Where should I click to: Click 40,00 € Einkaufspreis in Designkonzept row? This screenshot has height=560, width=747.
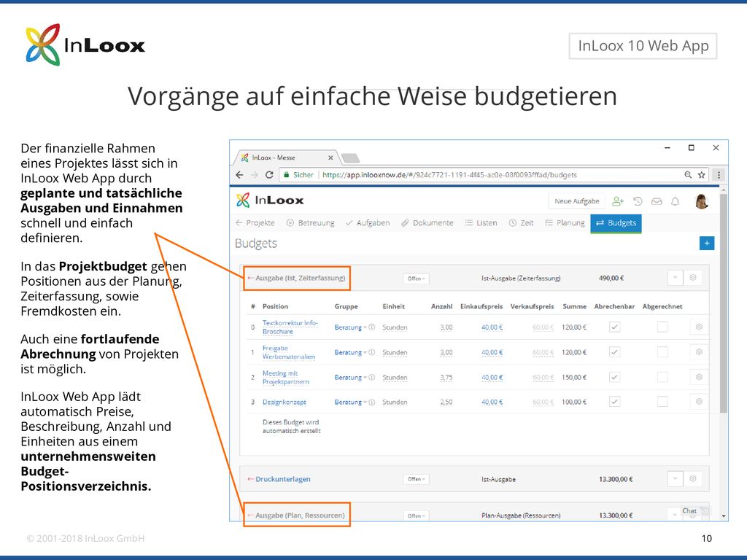(x=492, y=402)
